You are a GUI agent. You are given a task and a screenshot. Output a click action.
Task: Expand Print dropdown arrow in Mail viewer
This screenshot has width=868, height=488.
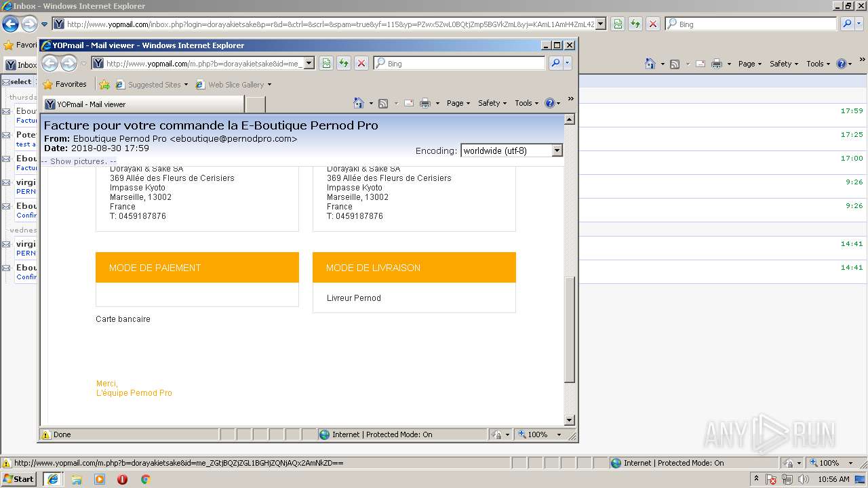437,103
